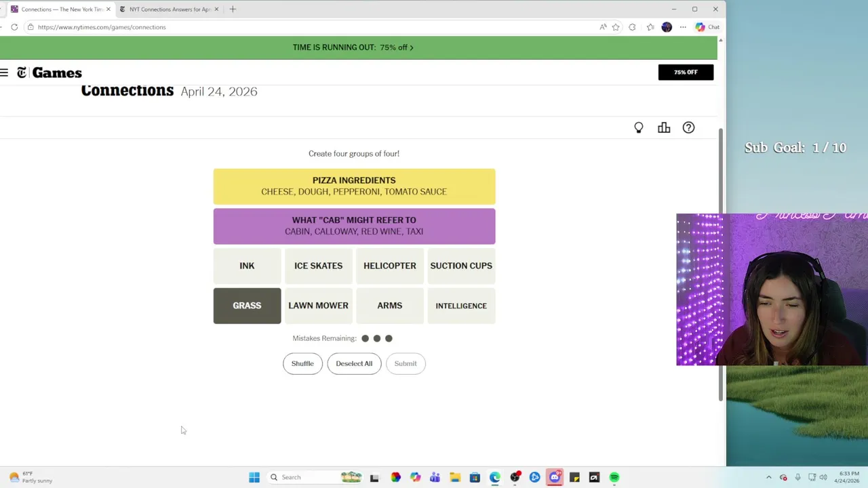Click the Sub Goal: 1 / 10 overlay
868x488 pixels.
(795, 148)
